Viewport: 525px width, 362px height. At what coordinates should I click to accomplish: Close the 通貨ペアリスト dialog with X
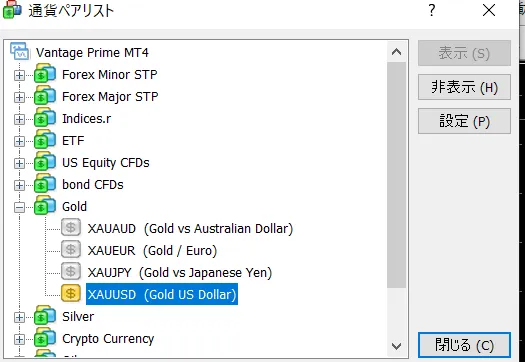pos(489,10)
